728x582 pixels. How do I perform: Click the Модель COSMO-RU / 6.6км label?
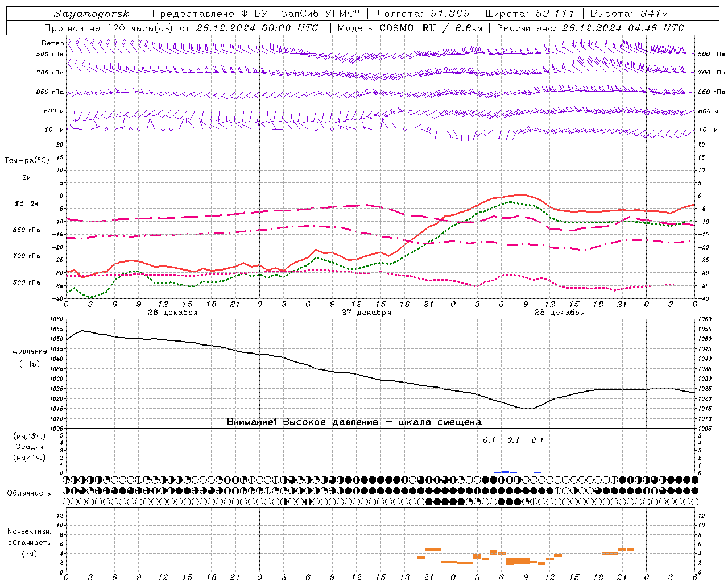click(x=410, y=28)
